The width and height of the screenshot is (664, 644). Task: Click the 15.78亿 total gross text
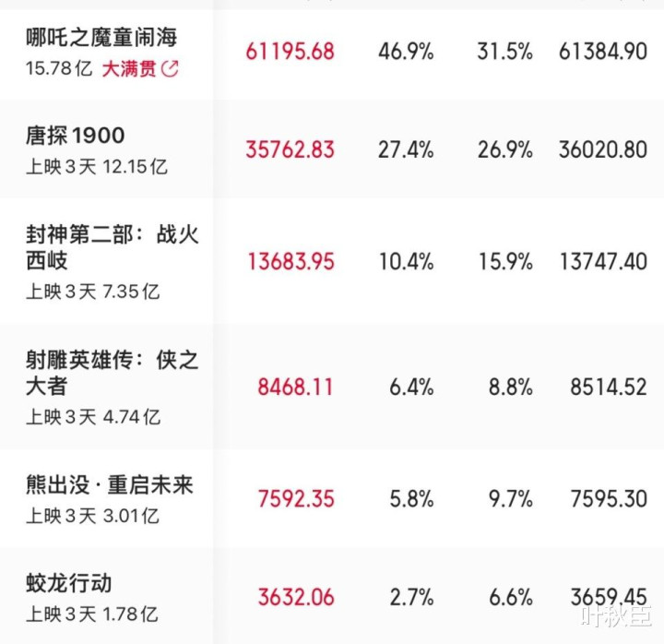59,68
